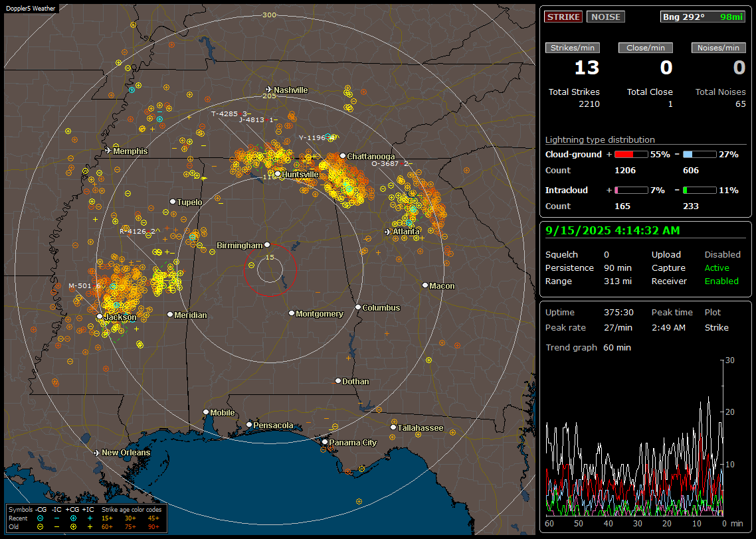The width and height of the screenshot is (756, 539).
Task: Click the Old +CG symbol in legend
Action: tap(73, 527)
